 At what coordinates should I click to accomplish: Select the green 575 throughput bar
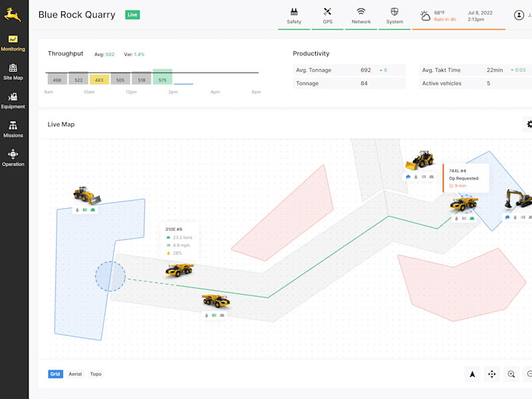162,76
